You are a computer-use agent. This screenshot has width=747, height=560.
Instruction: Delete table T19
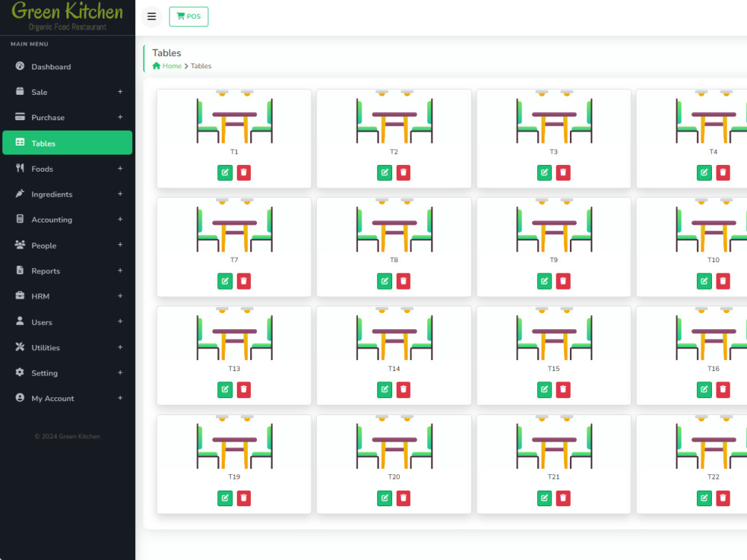pyautogui.click(x=244, y=498)
